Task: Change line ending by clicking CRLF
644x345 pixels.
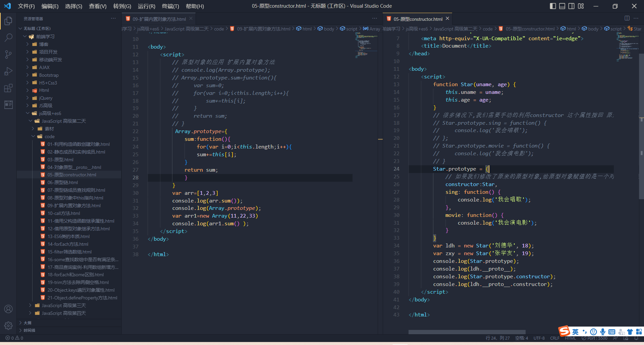Action: 554,338
